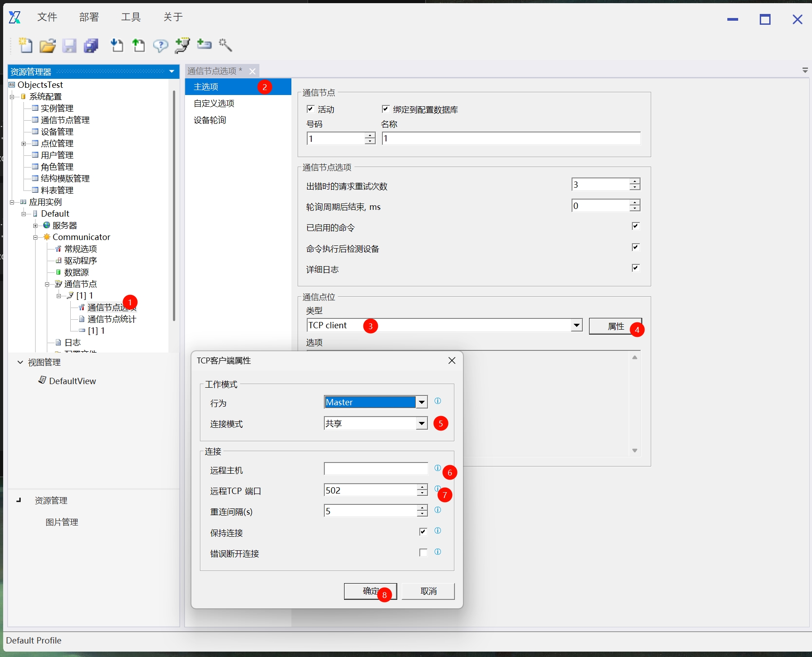Click the Open Project folder icon
Viewport: 812px width, 657px height.
pyautogui.click(x=47, y=45)
